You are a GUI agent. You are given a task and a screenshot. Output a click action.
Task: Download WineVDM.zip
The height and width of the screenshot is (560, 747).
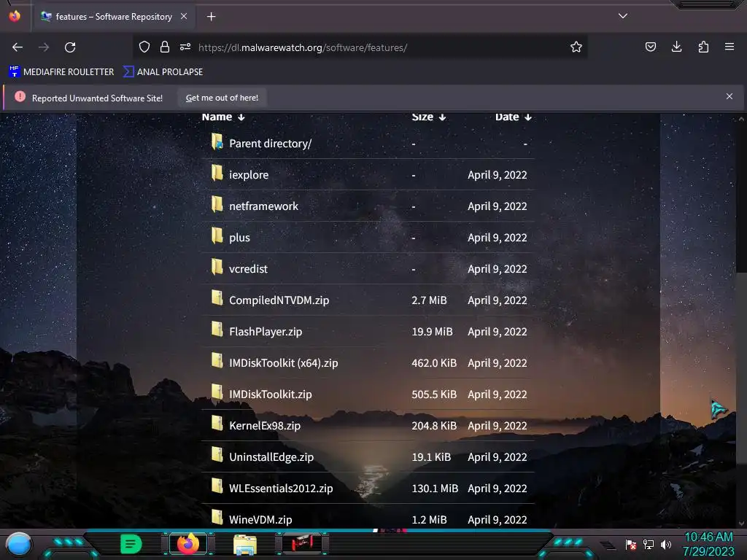pyautogui.click(x=260, y=520)
